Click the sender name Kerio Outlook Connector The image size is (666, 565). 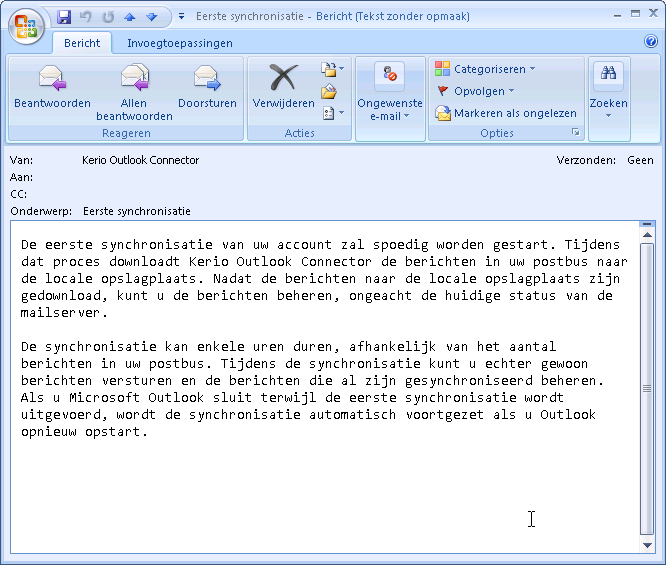point(140,160)
